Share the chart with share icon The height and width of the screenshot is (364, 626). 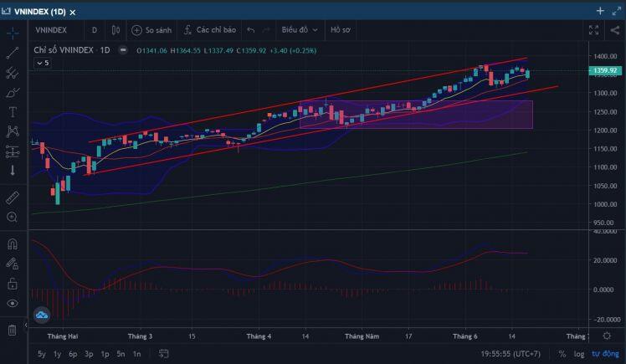pos(615,30)
